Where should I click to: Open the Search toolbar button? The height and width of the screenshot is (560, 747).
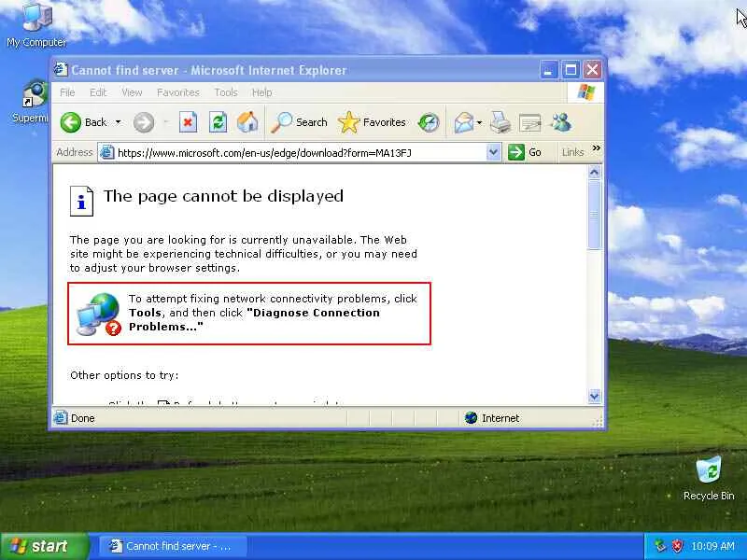click(299, 122)
